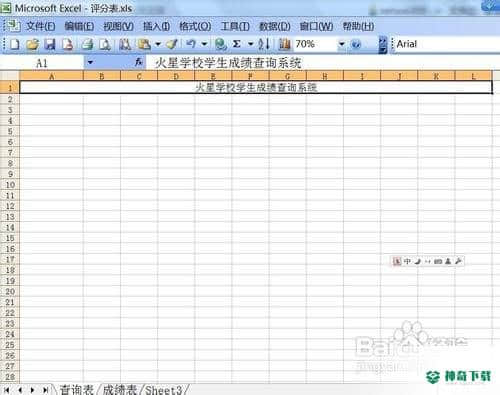
Task: Undo the last action with the toolbar arrow
Action: tap(191, 44)
